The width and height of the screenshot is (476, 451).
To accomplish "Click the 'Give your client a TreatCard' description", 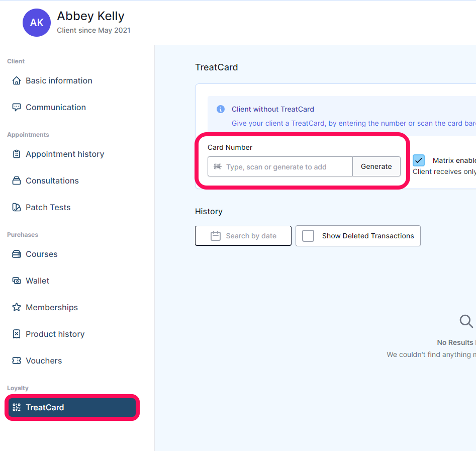I will (x=354, y=123).
